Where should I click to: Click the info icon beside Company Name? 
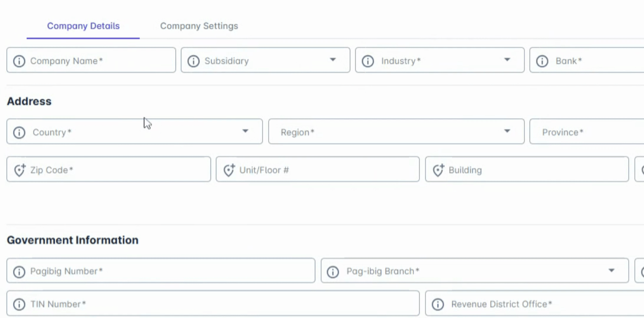(x=19, y=61)
